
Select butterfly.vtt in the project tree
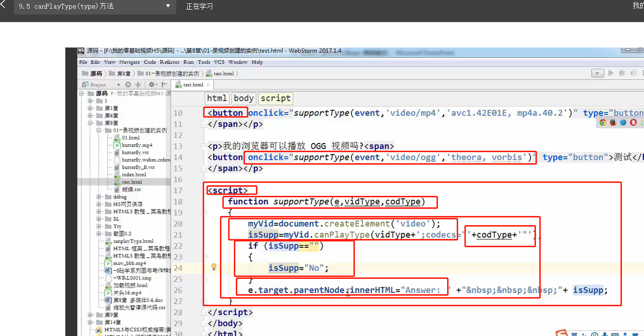pos(132,153)
